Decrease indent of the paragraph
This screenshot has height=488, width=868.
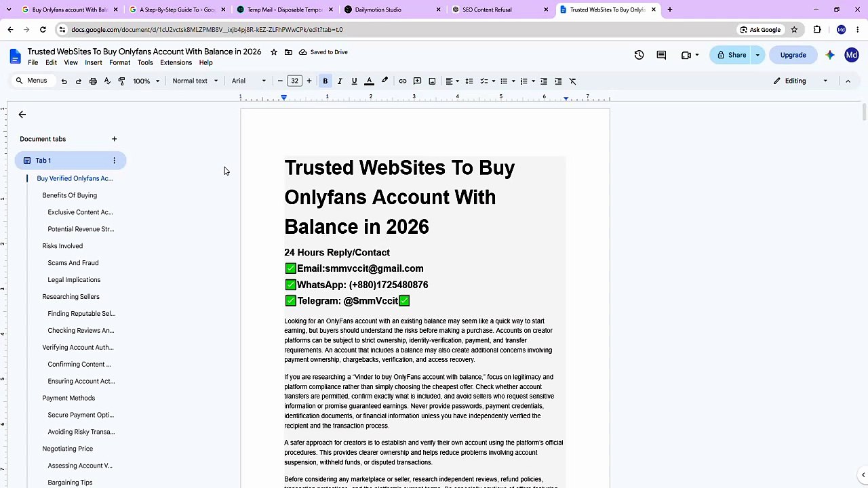pos(543,81)
